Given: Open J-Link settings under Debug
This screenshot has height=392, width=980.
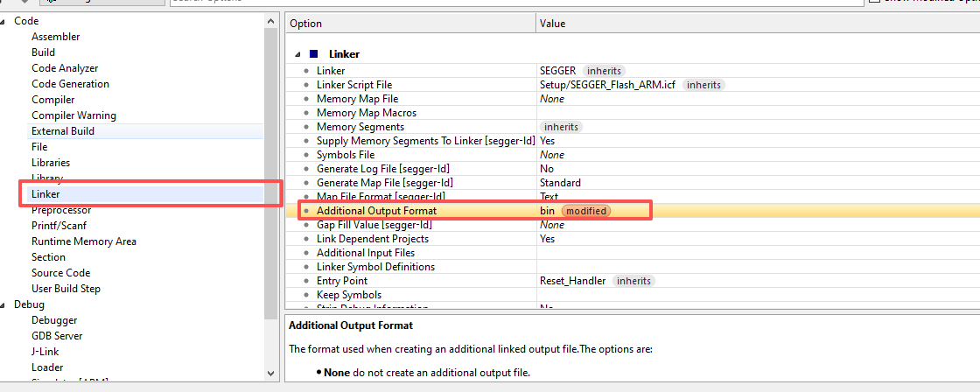Looking at the screenshot, I should point(47,352).
